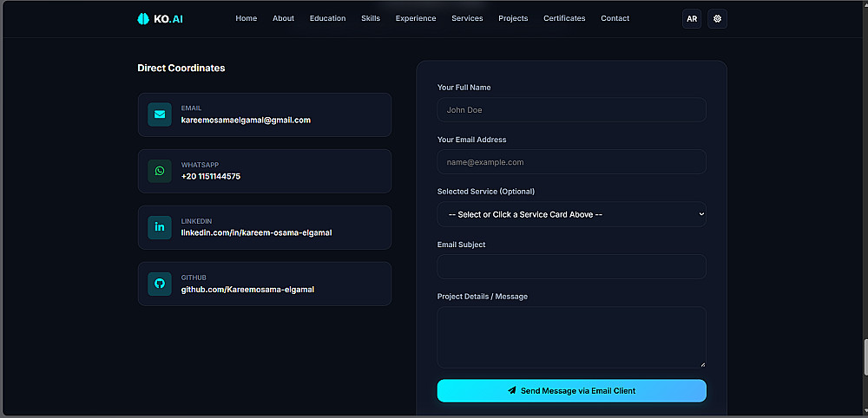Open the kareemosamaelgamal@gmail.com link

(246, 120)
